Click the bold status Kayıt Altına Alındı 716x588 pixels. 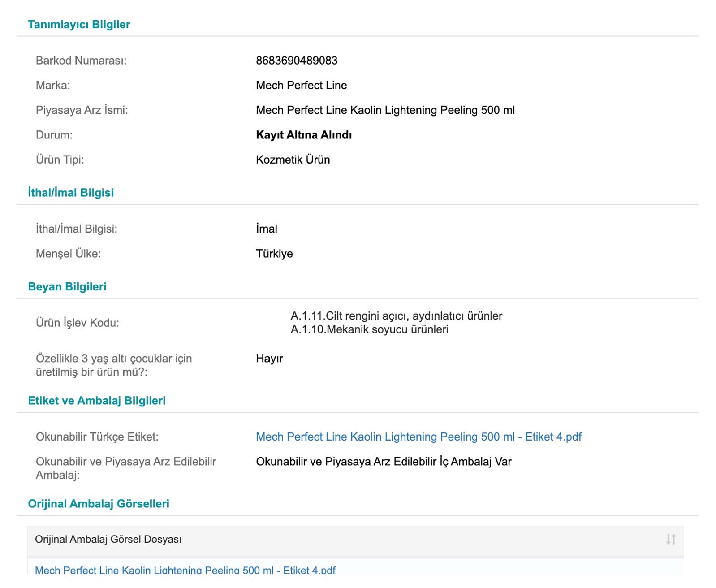tap(304, 135)
